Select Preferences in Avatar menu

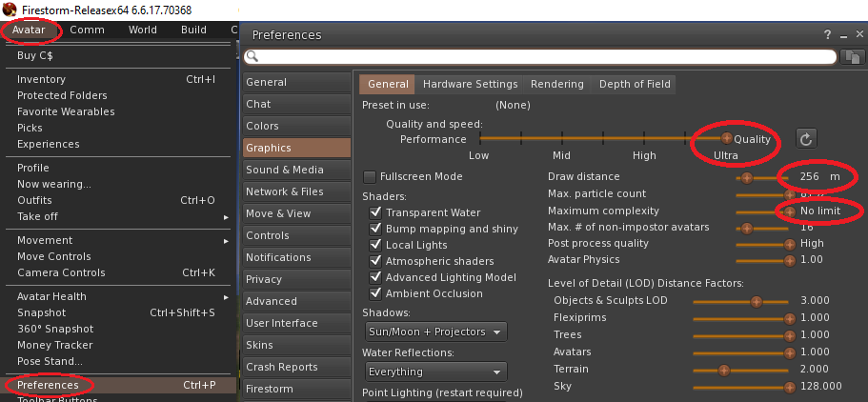[x=48, y=385]
